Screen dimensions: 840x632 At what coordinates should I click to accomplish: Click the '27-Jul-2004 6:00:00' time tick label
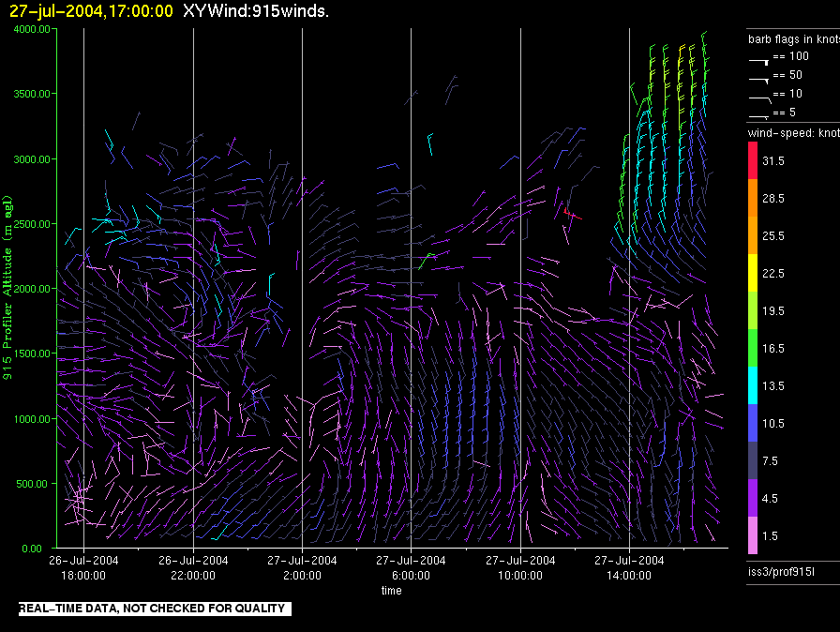pos(411,567)
